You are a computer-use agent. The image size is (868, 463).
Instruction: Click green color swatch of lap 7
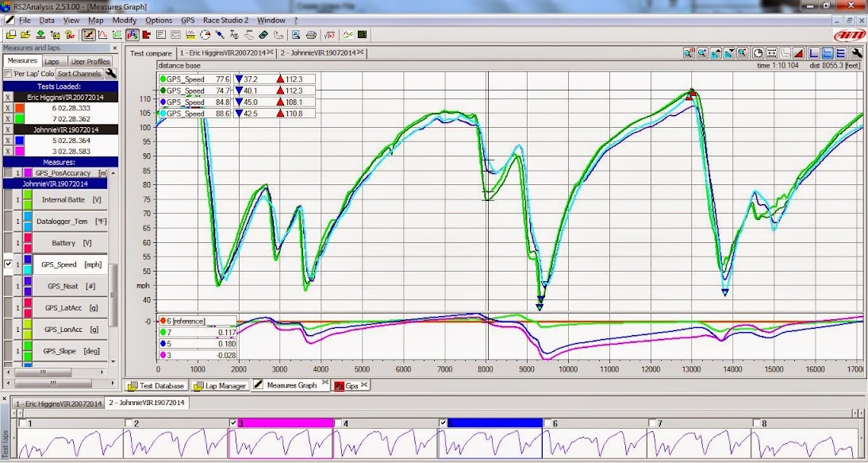tap(19, 118)
